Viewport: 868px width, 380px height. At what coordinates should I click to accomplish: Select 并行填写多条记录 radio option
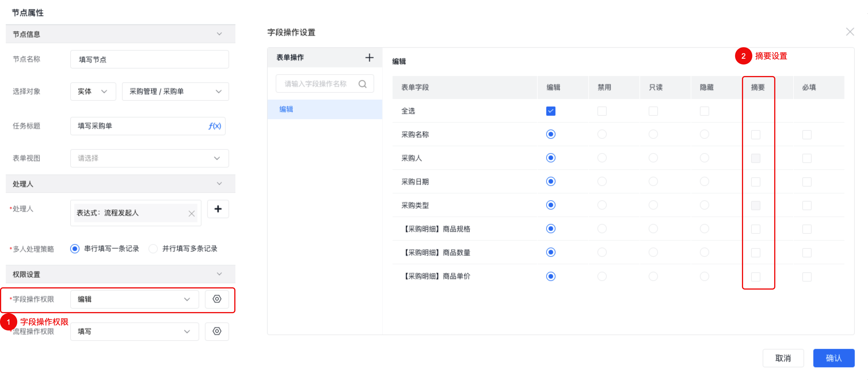point(153,249)
